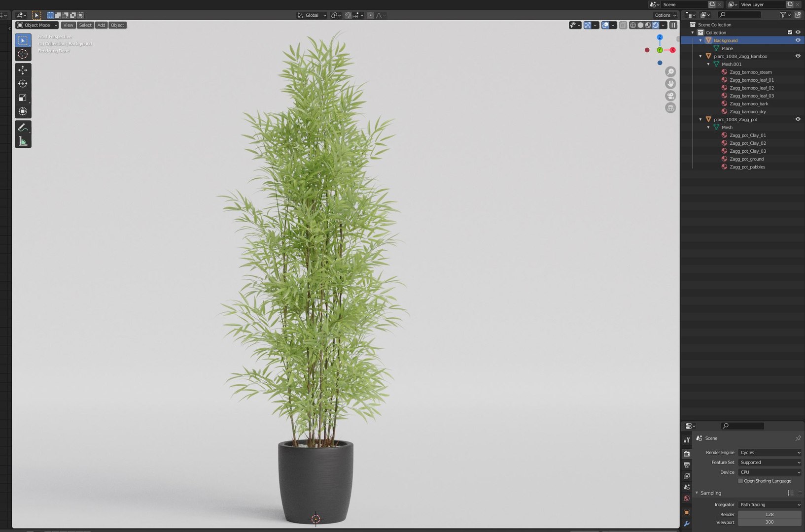Open the Outliner filter dropdown
This screenshot has height=532, width=805.
click(x=785, y=15)
